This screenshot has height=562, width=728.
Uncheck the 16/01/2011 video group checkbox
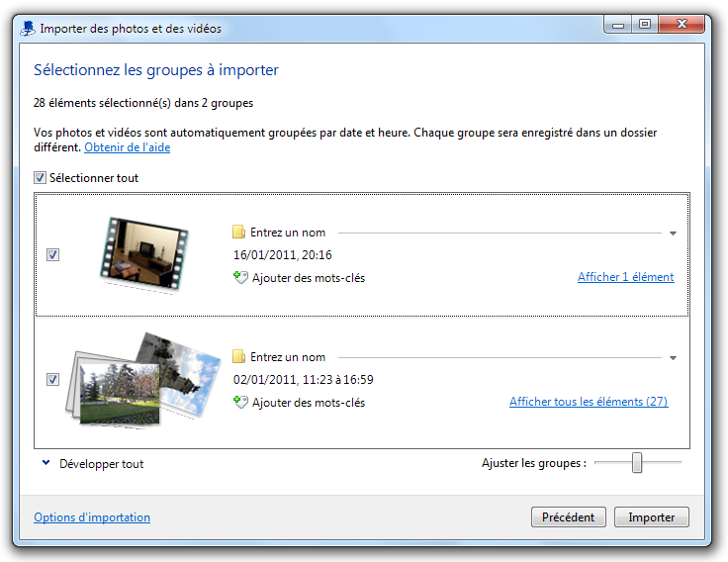pyautogui.click(x=53, y=255)
